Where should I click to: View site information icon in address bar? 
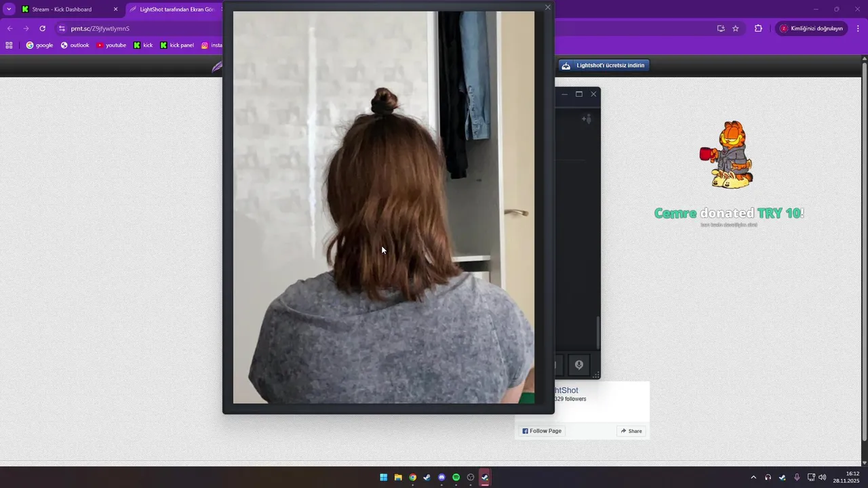click(x=62, y=28)
